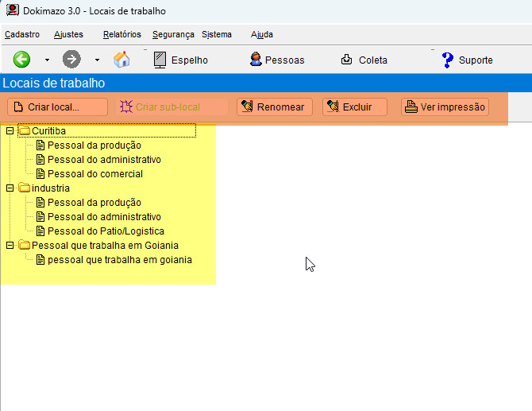Image resolution: width=532 pixels, height=411 pixels.
Task: Click the green back arrow icon
Action: click(21, 60)
